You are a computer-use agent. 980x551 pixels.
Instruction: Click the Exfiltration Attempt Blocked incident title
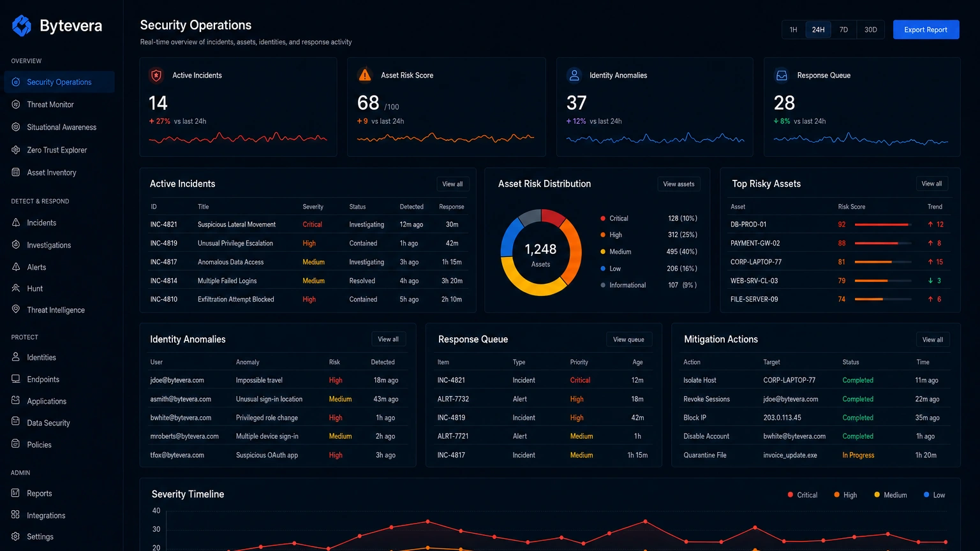point(236,299)
